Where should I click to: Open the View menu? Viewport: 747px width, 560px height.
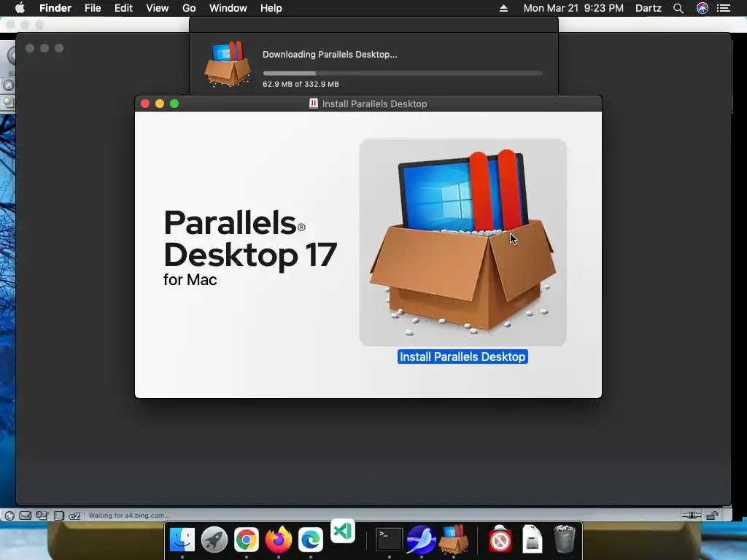click(x=158, y=8)
